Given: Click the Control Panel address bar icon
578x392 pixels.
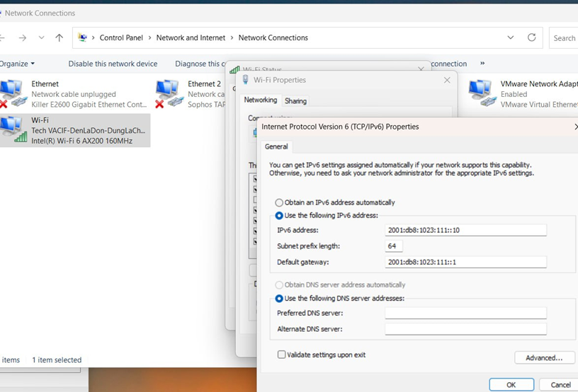Looking at the screenshot, I should pyautogui.click(x=83, y=38).
